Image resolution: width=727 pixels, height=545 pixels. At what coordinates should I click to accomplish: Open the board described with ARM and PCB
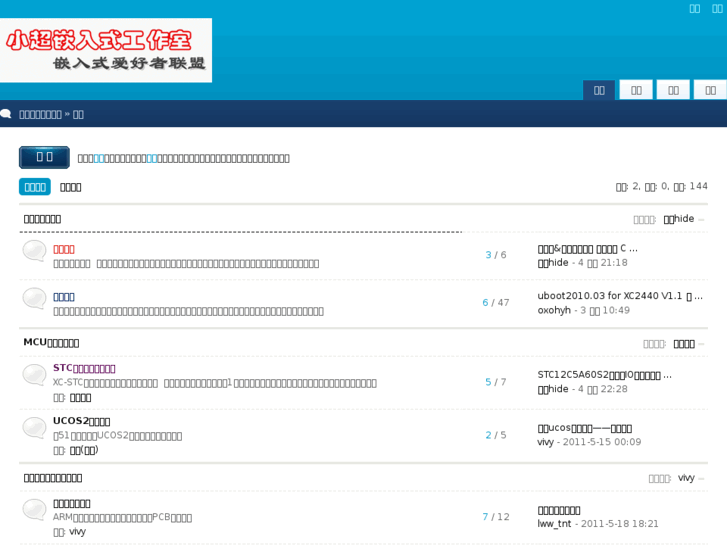point(72,503)
